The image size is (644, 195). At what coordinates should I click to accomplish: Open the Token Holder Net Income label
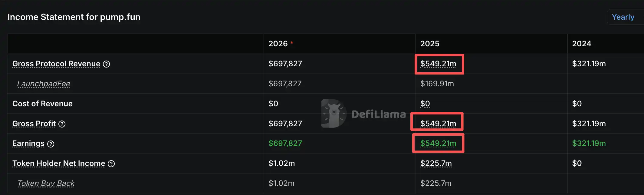[59, 164]
